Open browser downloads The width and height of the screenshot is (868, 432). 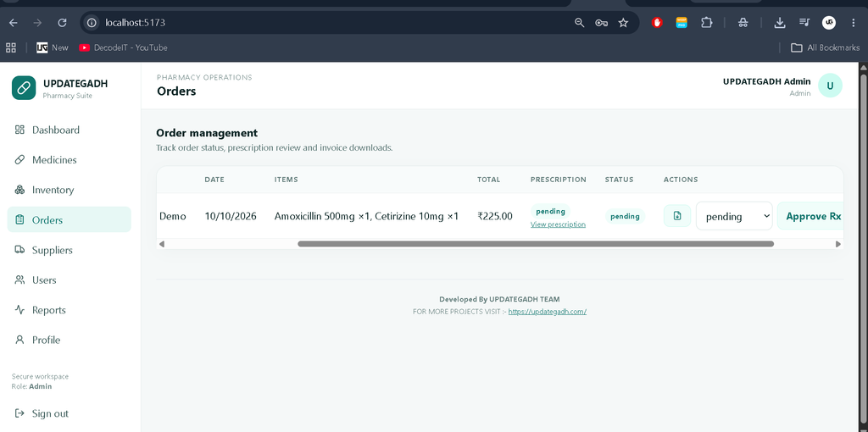780,23
